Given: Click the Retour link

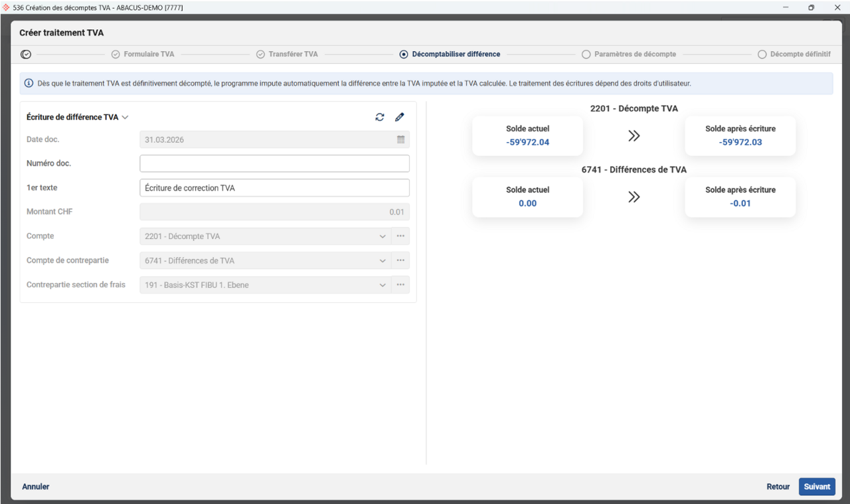Looking at the screenshot, I should [778, 487].
